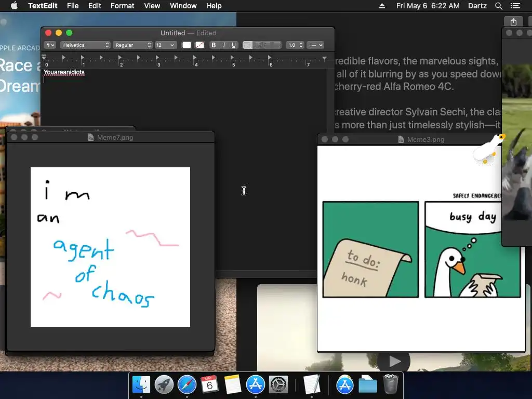Open Notification Center list icon
532x399 pixels.
tap(515, 6)
